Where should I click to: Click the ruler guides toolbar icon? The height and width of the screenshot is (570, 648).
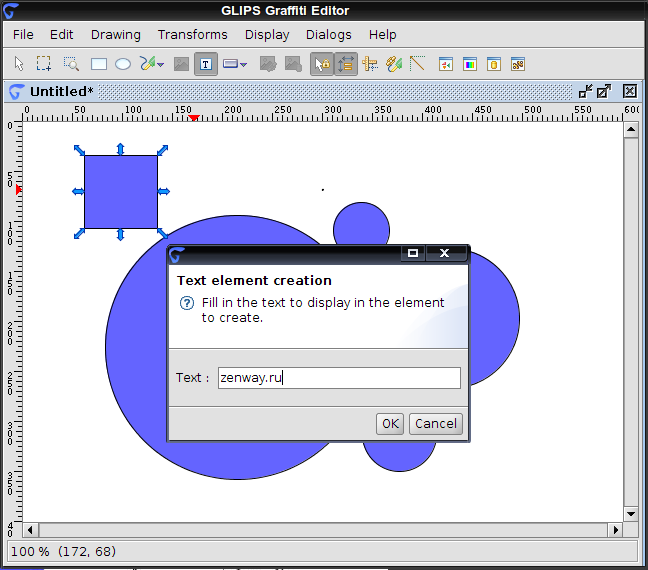pos(370,64)
